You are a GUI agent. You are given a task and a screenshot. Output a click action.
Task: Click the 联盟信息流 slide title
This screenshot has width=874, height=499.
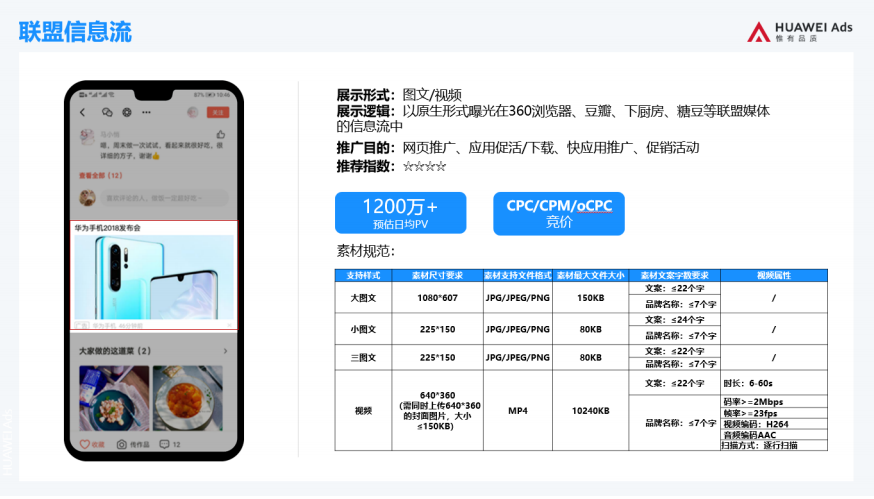coord(75,32)
